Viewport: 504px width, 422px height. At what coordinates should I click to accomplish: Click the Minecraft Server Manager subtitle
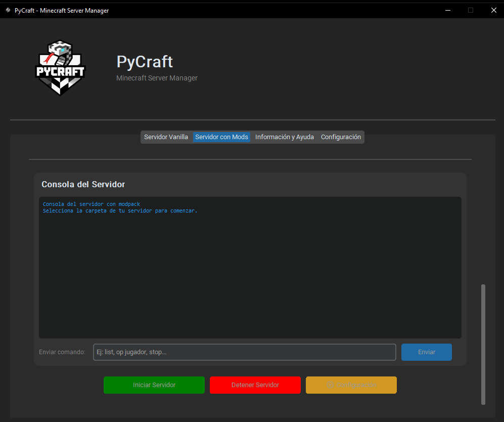[x=157, y=78]
